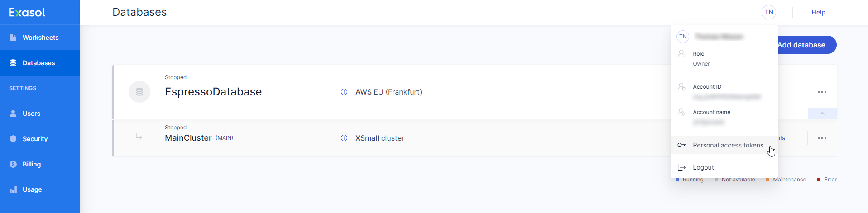Click the MainCluster name
Viewport: 868px width, 213px height.
pos(188,138)
